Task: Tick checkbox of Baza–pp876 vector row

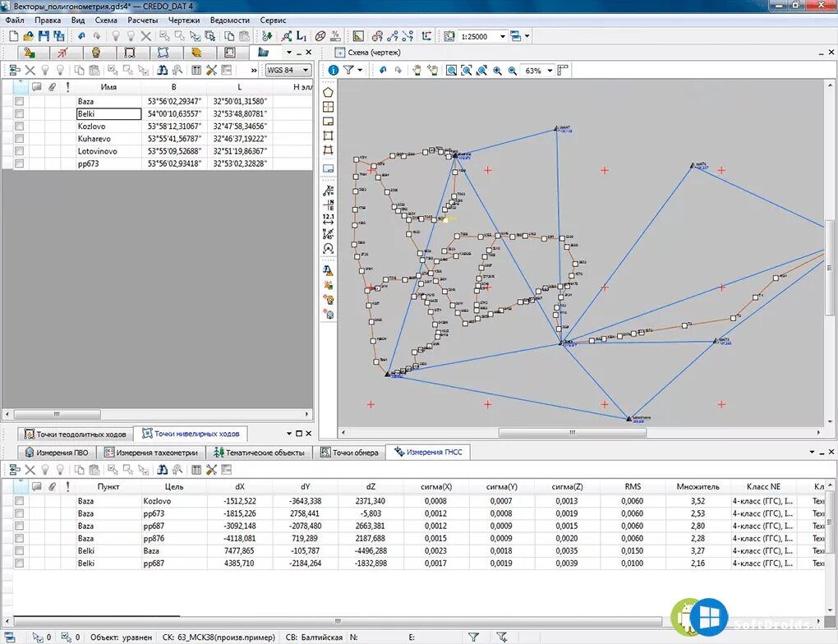Action: pyautogui.click(x=19, y=538)
